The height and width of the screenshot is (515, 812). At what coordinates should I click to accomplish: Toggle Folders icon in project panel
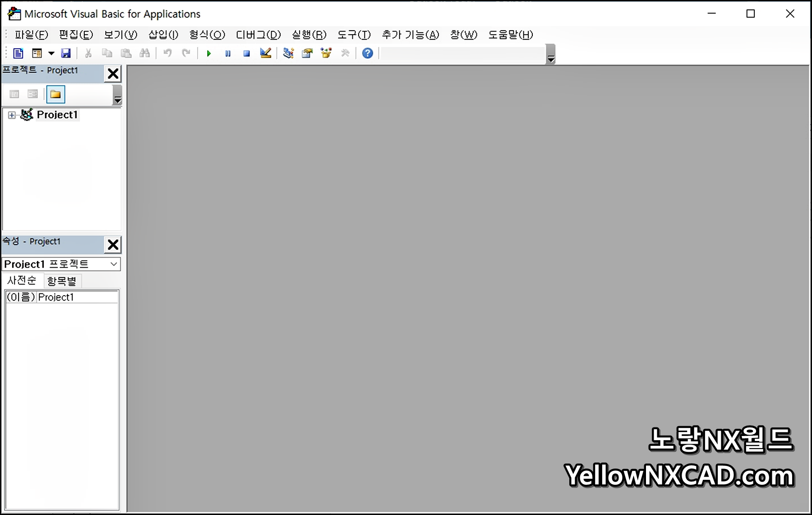pyautogui.click(x=55, y=94)
